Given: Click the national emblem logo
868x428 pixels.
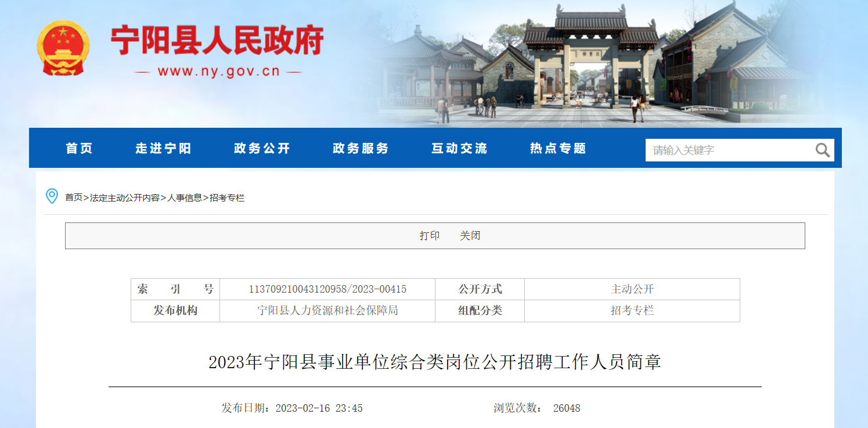Looking at the screenshot, I should pyautogui.click(x=63, y=48).
